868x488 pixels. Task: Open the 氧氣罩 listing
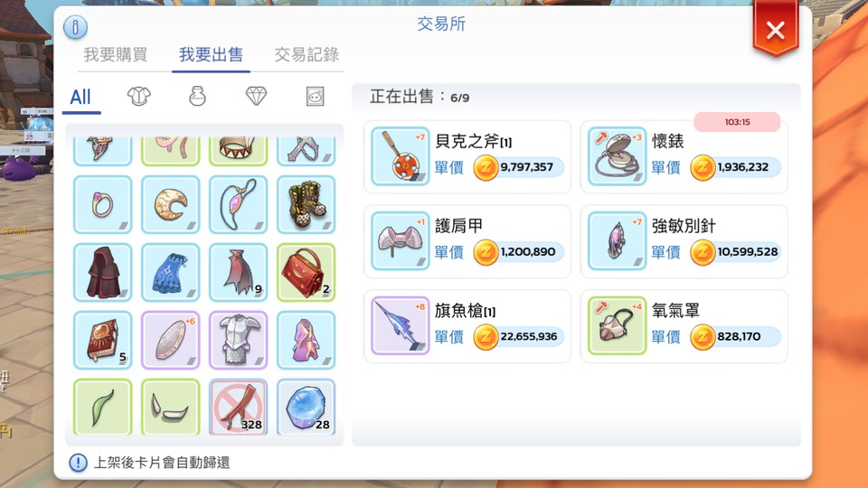click(x=684, y=326)
